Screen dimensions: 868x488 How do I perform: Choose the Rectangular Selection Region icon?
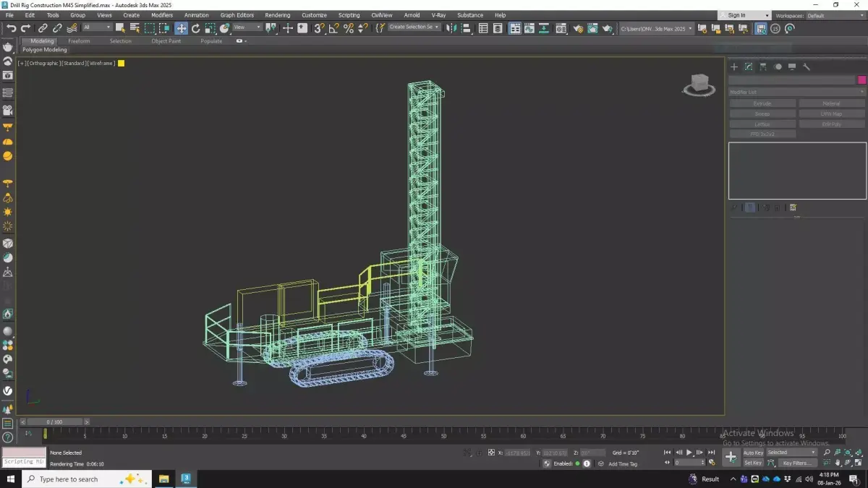click(x=150, y=28)
